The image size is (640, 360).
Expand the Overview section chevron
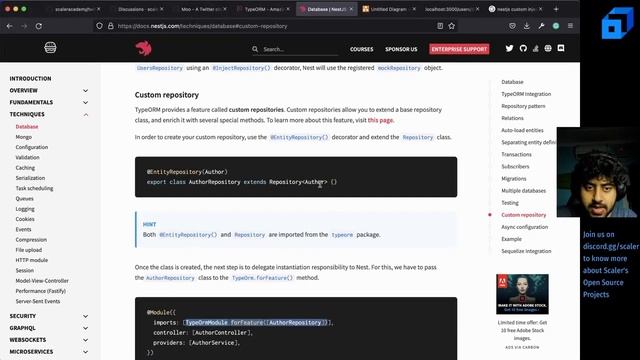coord(85,91)
